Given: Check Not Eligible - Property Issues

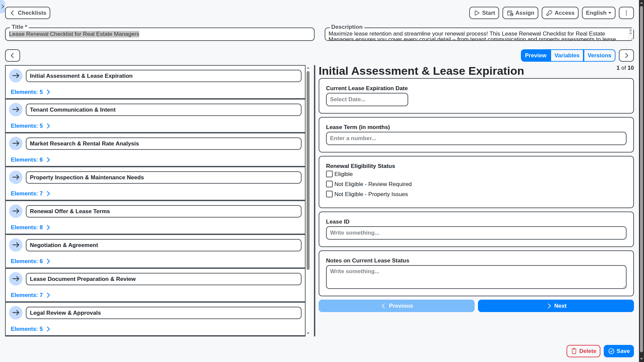Looking at the screenshot, I should pos(329,194).
